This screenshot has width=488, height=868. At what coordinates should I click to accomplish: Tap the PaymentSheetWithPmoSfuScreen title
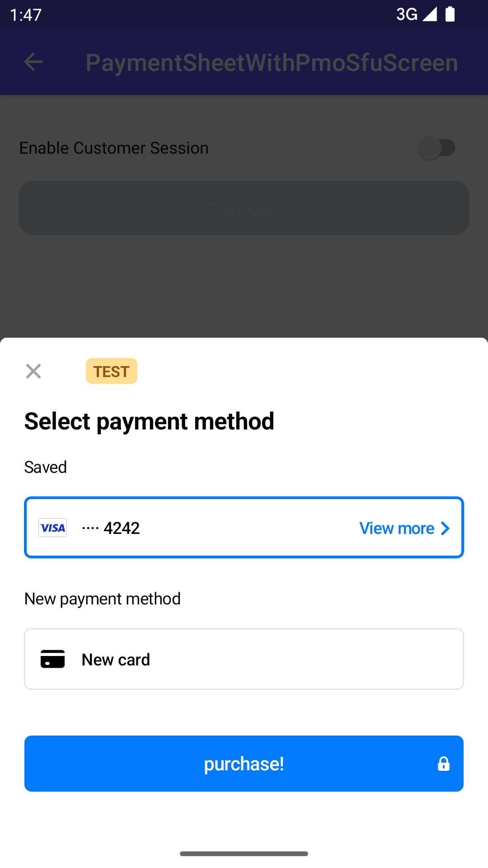272,62
